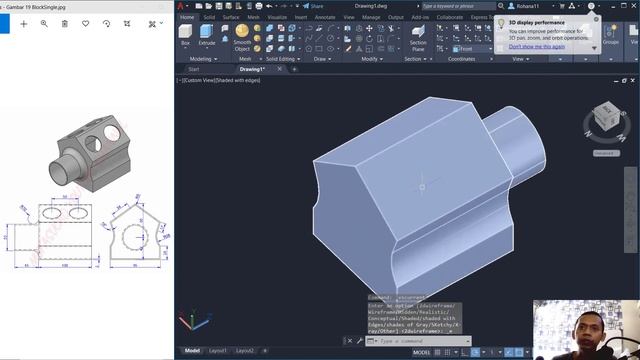Switch to the Layout1 tab
The width and height of the screenshot is (640, 360).
[x=218, y=351]
